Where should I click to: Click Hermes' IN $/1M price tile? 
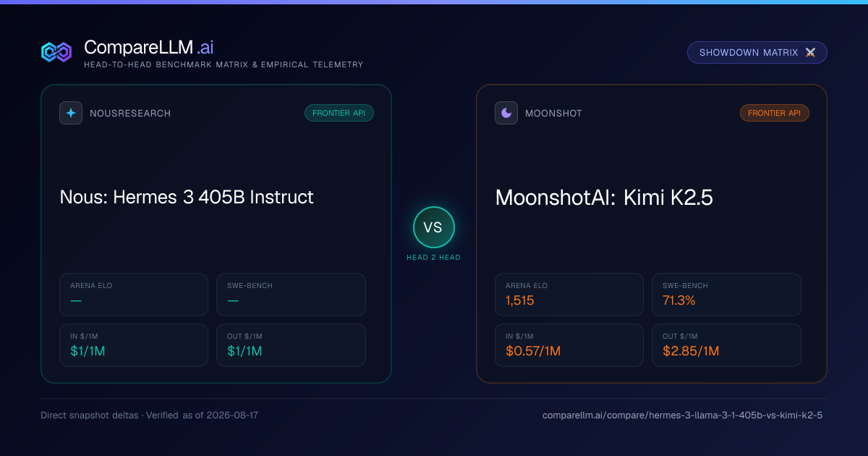[x=134, y=345]
